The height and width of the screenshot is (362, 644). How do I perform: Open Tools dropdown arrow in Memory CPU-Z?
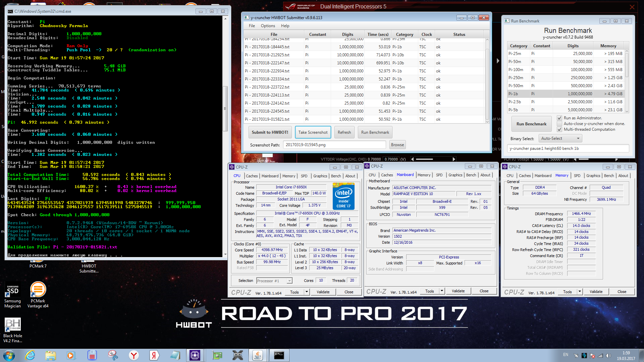(x=580, y=292)
